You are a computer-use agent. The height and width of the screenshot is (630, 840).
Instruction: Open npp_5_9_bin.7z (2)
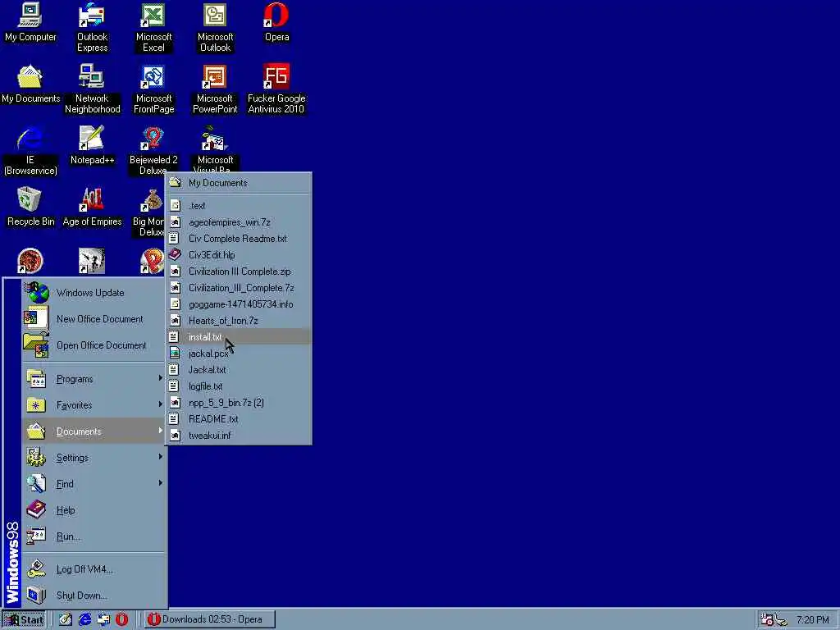point(239,403)
